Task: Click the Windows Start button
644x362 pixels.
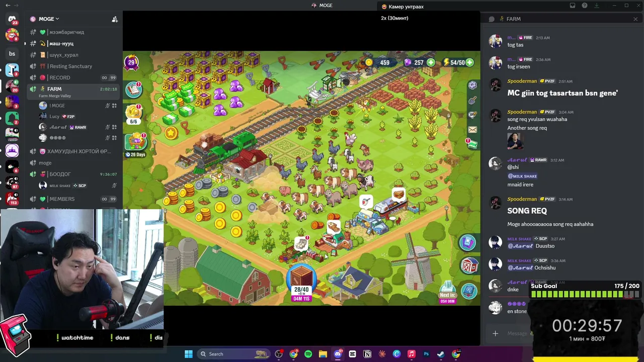Action: click(x=188, y=354)
